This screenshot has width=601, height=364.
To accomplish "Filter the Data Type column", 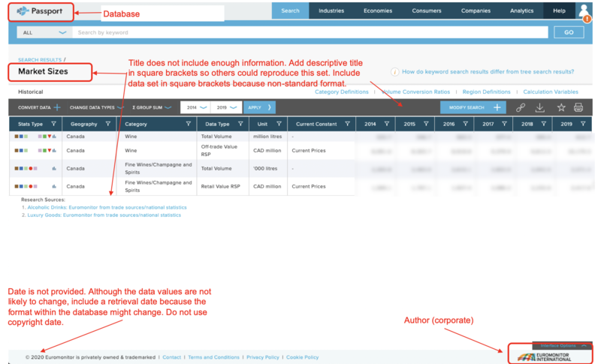I will point(240,124).
